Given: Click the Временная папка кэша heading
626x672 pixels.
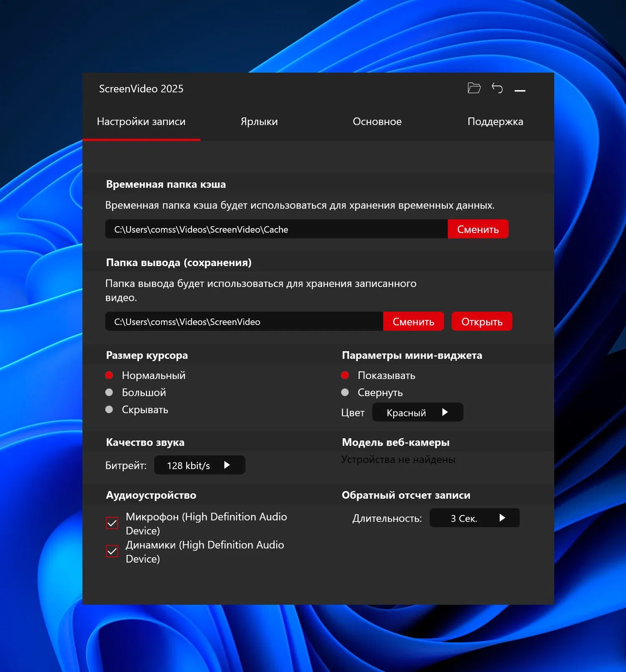Looking at the screenshot, I should pyautogui.click(x=166, y=184).
